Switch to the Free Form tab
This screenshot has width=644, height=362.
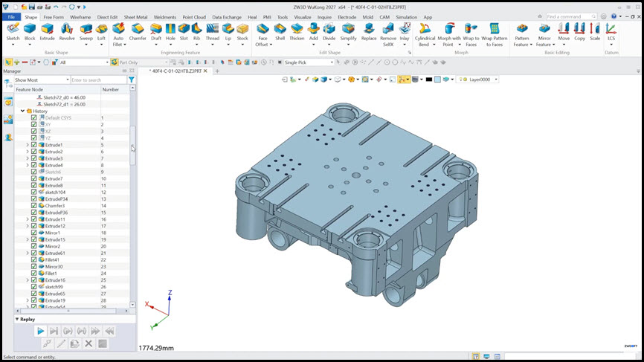point(54,17)
